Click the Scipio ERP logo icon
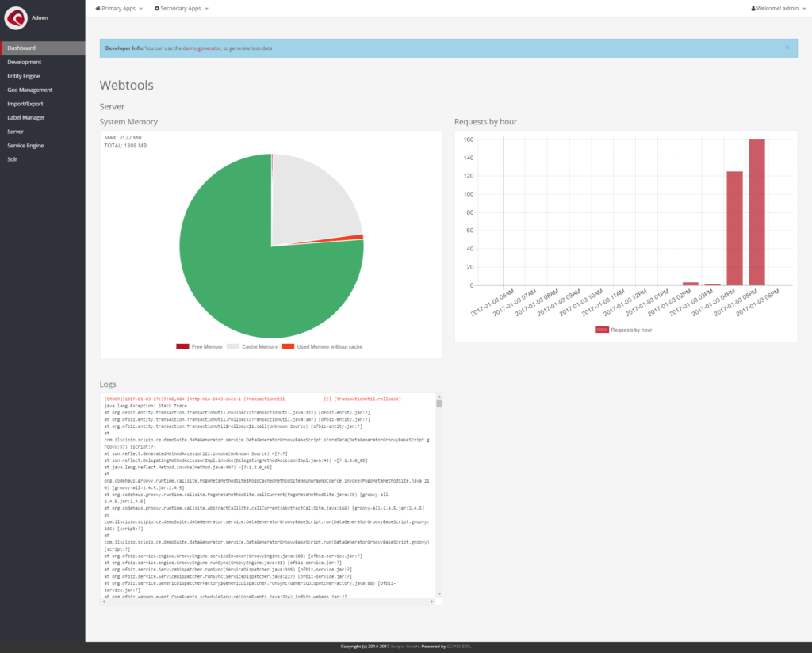This screenshot has width=812, height=653. pyautogui.click(x=16, y=17)
